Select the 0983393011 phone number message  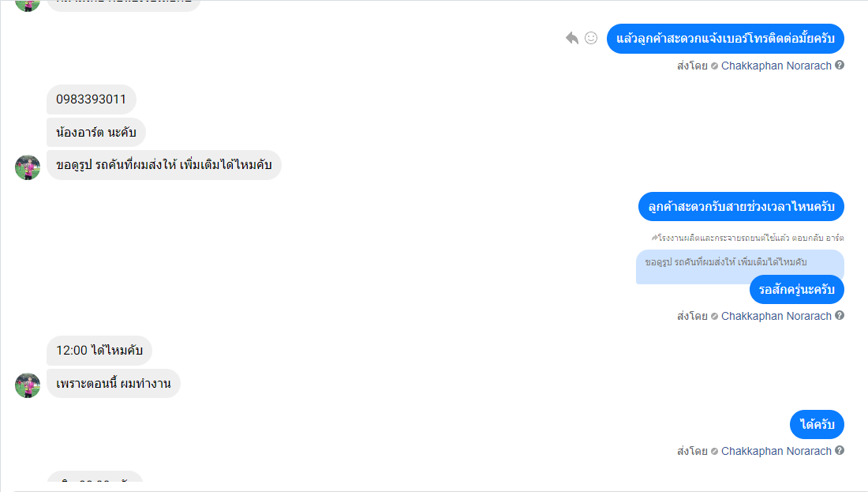[x=92, y=100]
